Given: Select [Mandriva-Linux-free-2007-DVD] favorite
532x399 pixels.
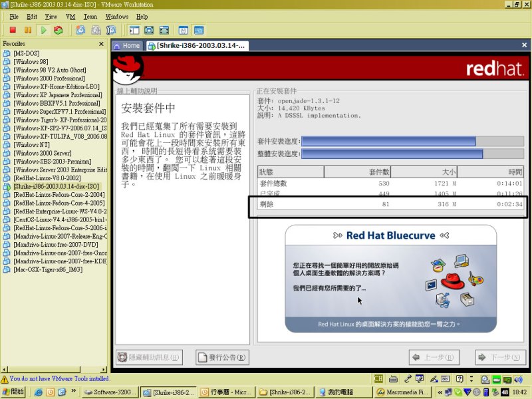Looking at the screenshot, I should (56, 245).
